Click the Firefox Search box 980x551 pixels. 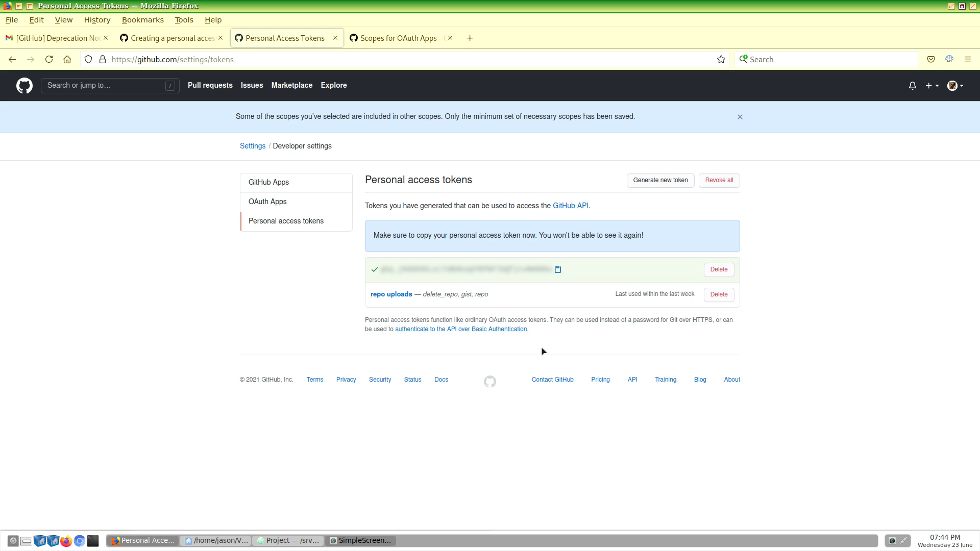(x=827, y=60)
